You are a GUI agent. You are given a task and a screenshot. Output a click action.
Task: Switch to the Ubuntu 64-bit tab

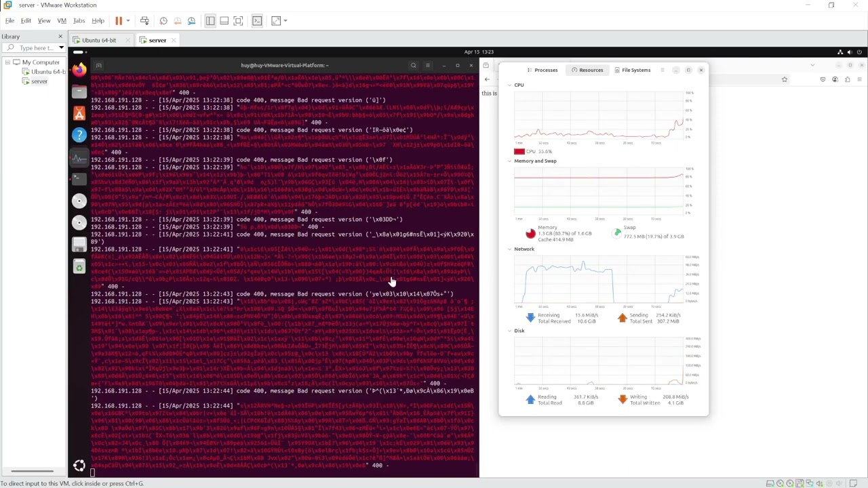(99, 41)
